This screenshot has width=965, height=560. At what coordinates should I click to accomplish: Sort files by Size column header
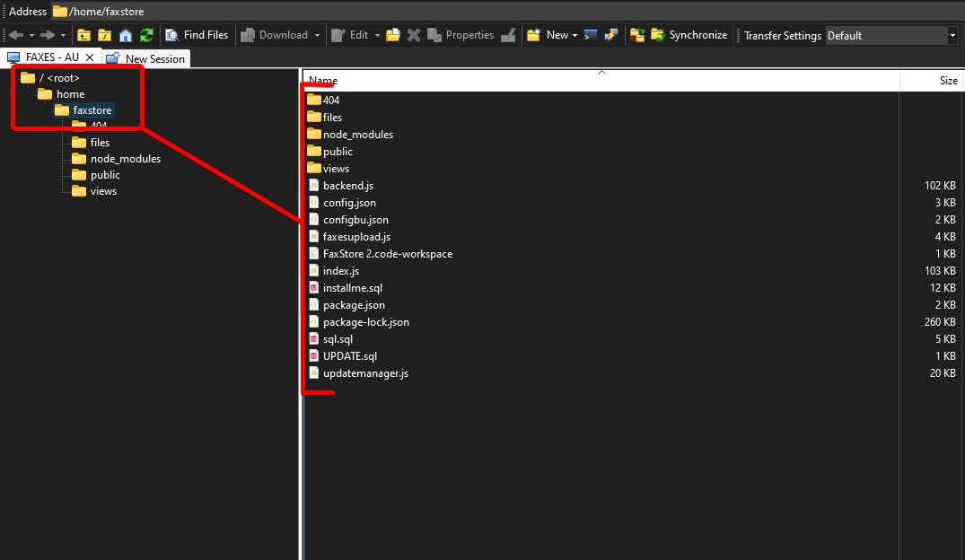point(948,81)
